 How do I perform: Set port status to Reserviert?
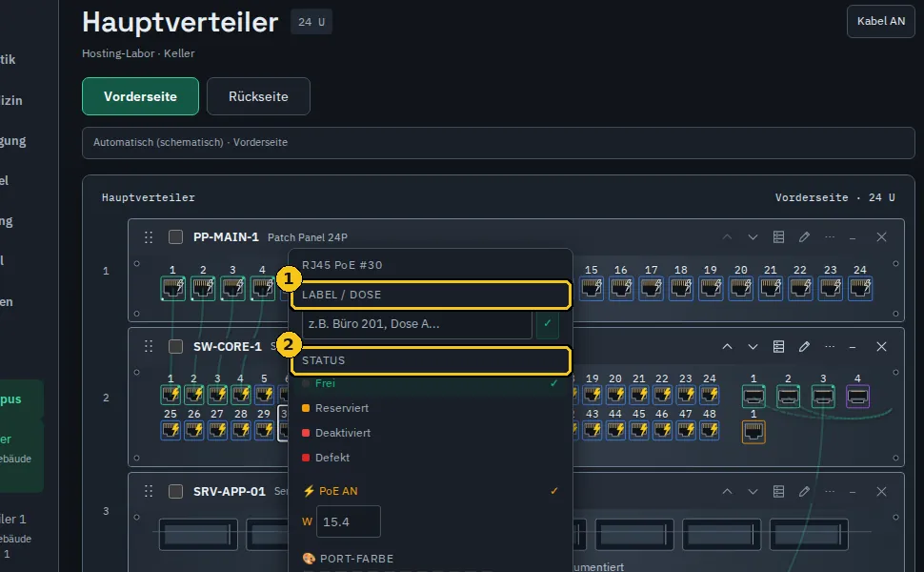(x=431, y=408)
